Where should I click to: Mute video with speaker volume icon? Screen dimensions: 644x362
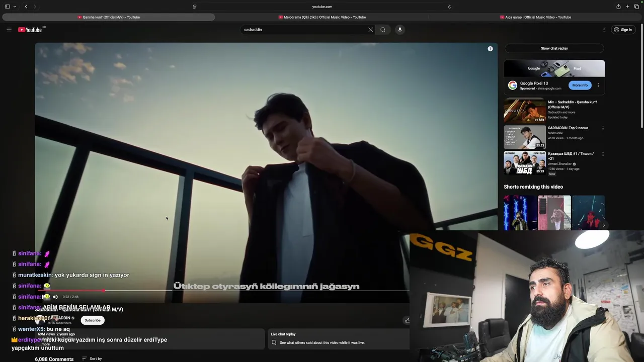[x=55, y=297]
